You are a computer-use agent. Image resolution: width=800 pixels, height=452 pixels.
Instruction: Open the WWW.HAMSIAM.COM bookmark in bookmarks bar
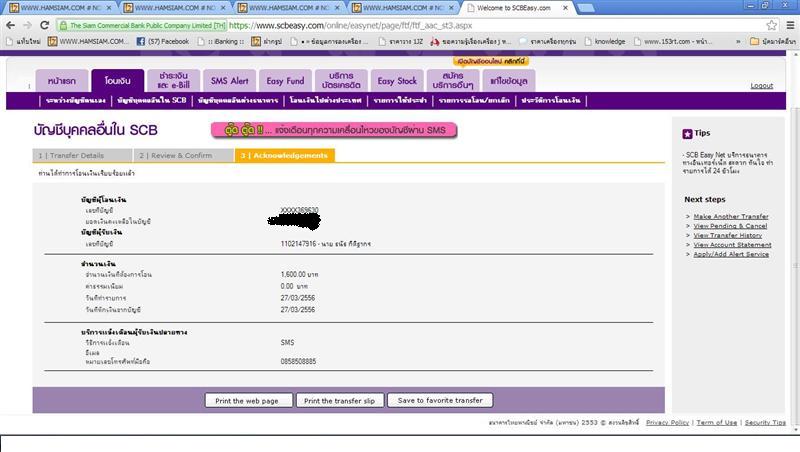88,41
